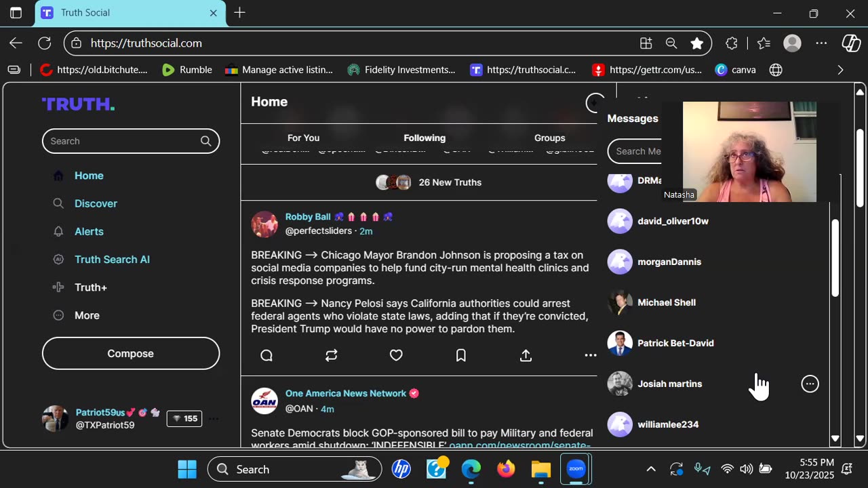Screen dimensions: 868x488
Task: Open the Windows Start menu
Action: [x=187, y=469]
